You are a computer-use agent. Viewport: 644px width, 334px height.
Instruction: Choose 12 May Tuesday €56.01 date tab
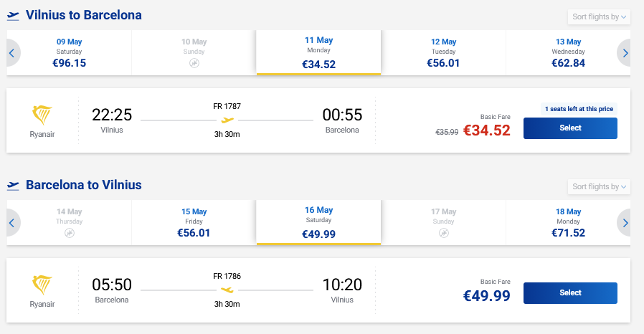click(444, 53)
